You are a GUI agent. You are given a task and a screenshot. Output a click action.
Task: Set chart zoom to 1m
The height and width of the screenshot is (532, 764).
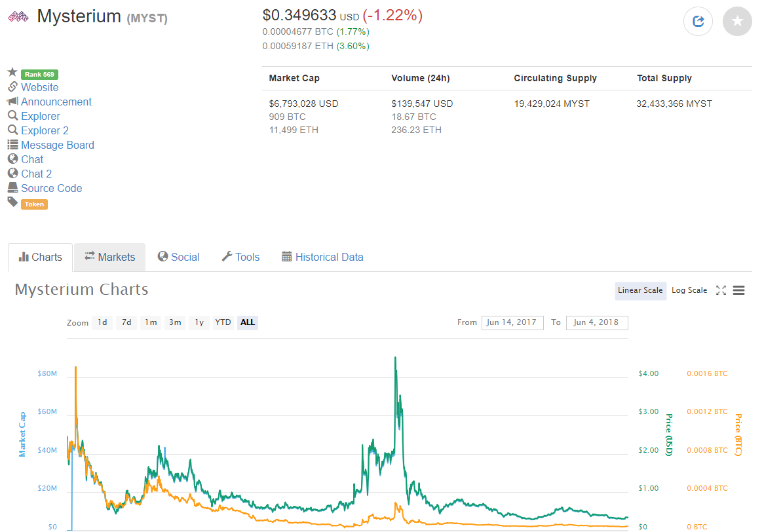[151, 322]
